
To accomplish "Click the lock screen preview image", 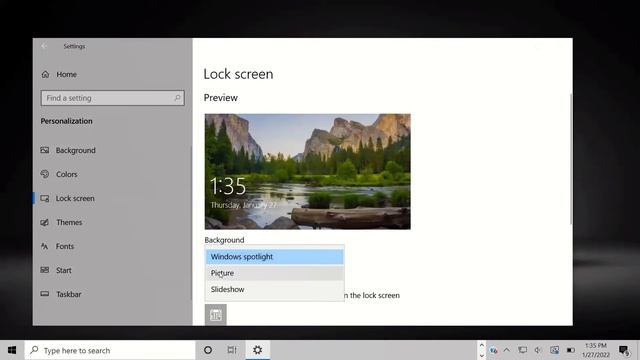I will [308, 171].
